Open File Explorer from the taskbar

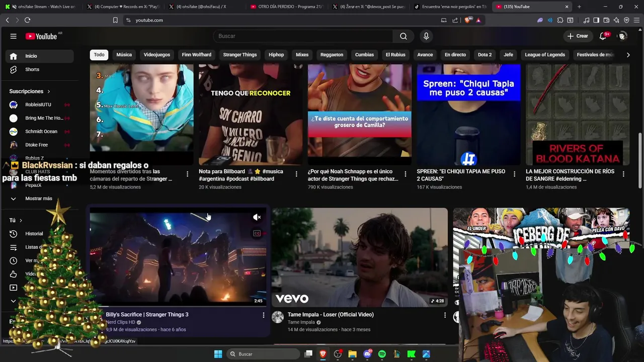click(352, 354)
